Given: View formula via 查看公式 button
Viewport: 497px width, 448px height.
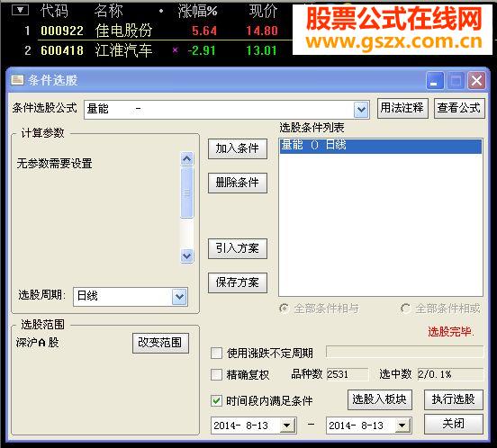Looking at the screenshot, I should click(459, 108).
